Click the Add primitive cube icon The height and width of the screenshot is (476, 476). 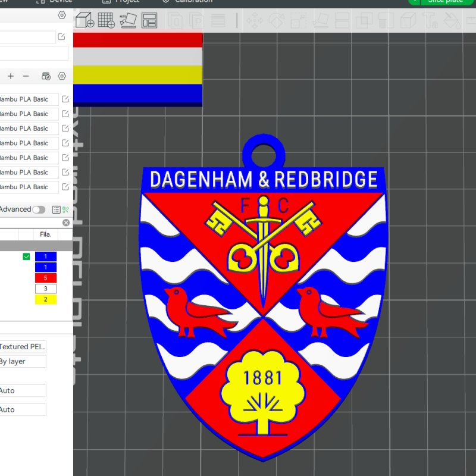84,20
